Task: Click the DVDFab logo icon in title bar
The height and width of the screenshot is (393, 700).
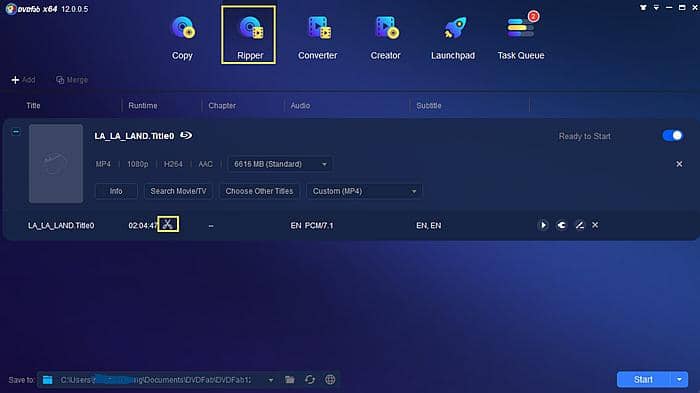Action: point(11,9)
